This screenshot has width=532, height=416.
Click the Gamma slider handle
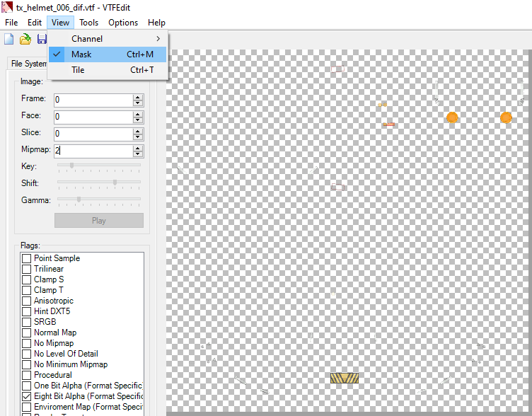pyautogui.click(x=79, y=200)
